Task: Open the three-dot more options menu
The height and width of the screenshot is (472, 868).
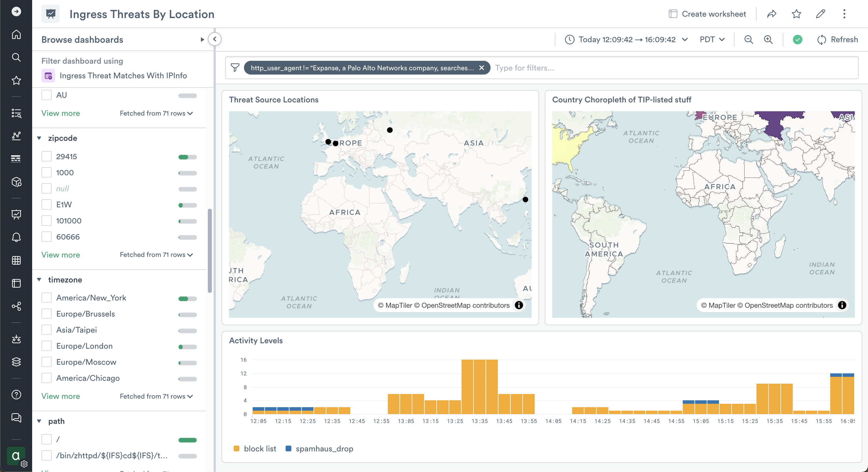Action: [844, 14]
